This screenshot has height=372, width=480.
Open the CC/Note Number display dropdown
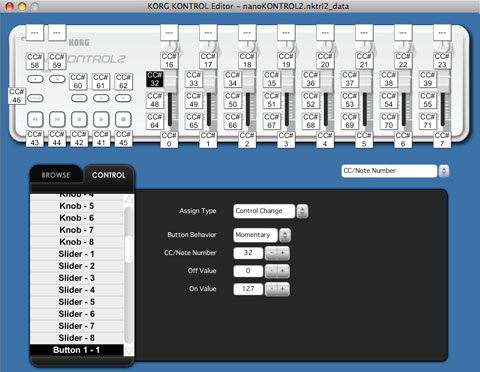point(389,171)
